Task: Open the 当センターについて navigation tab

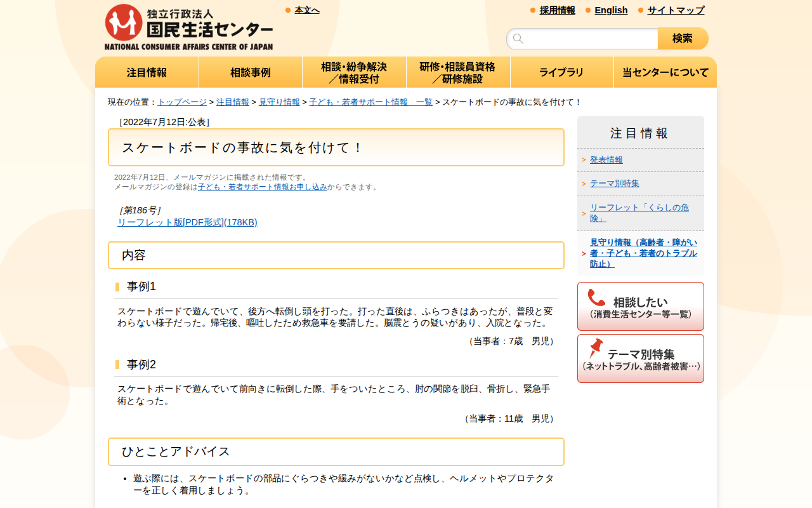Action: point(665,72)
